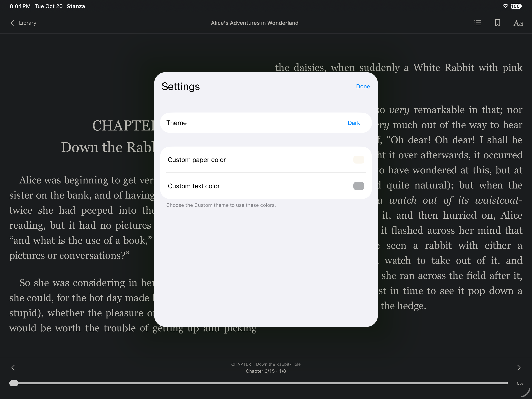Select the Custom paper color row label
Viewport: 532px width, 399px height.
coord(197,160)
